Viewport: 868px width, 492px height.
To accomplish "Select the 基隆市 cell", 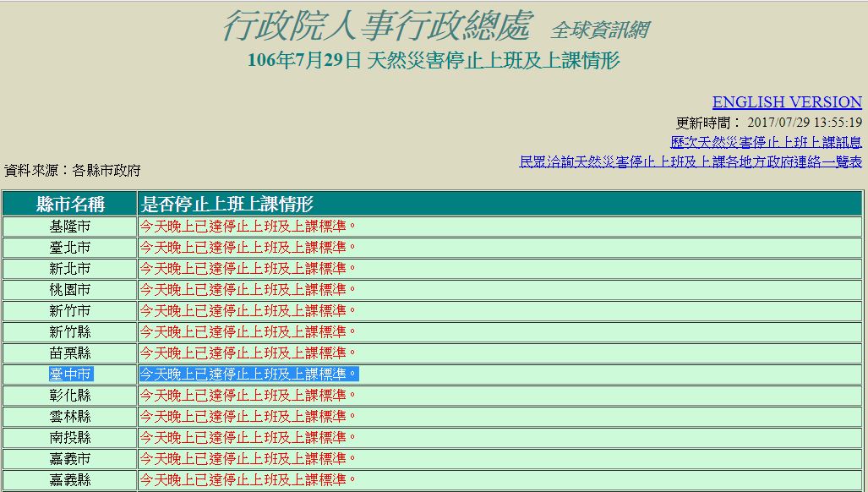I will click(x=70, y=227).
